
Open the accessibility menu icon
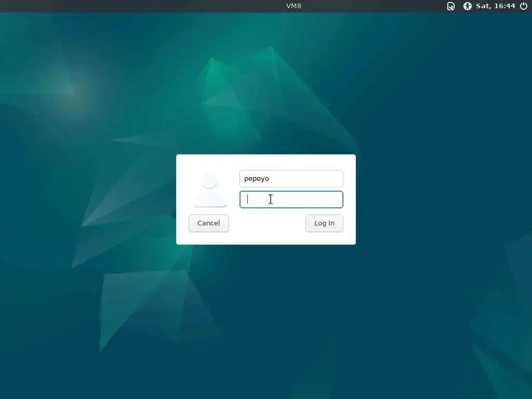point(467,6)
